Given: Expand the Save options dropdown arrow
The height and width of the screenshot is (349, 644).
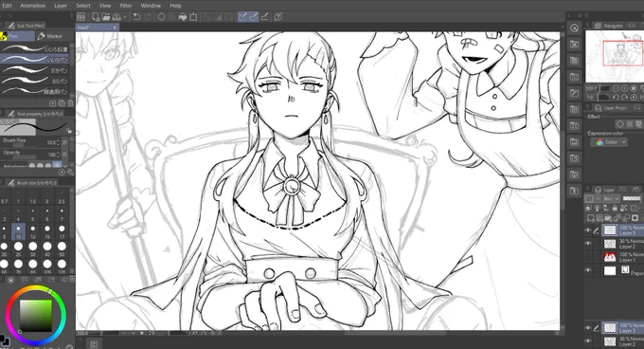Looking at the screenshot, I should [124, 17].
